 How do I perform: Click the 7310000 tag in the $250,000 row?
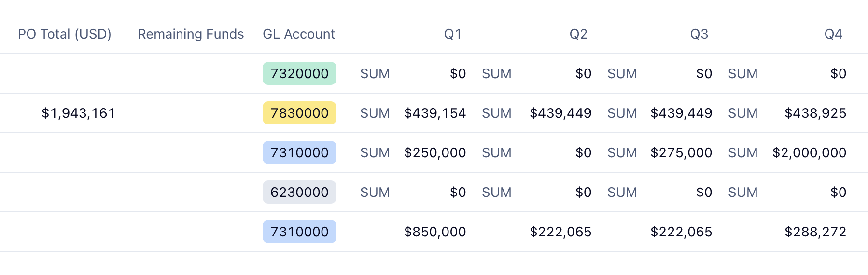click(x=299, y=153)
